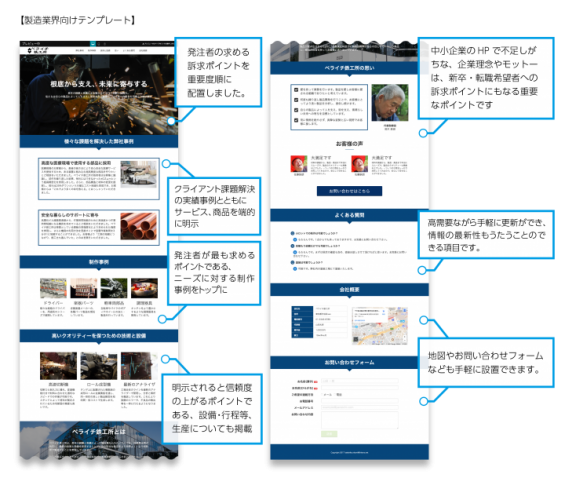Click the large inquiry message textarea

(360, 420)
